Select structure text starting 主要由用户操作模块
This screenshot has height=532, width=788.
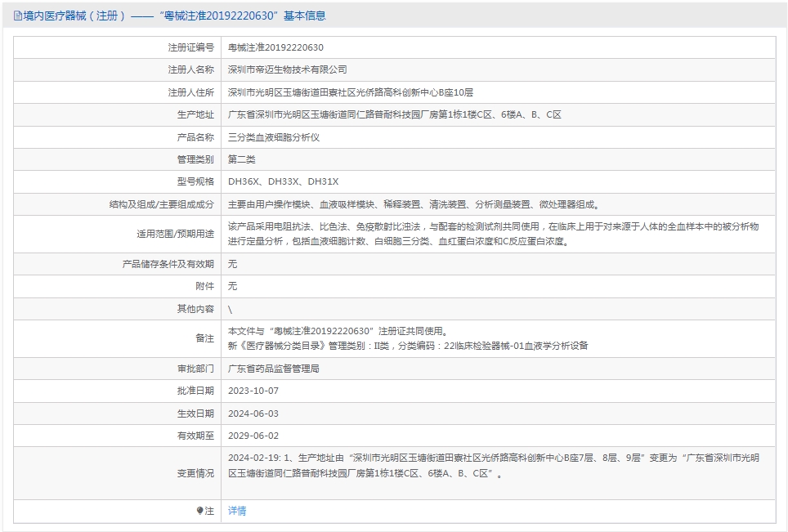(x=414, y=204)
